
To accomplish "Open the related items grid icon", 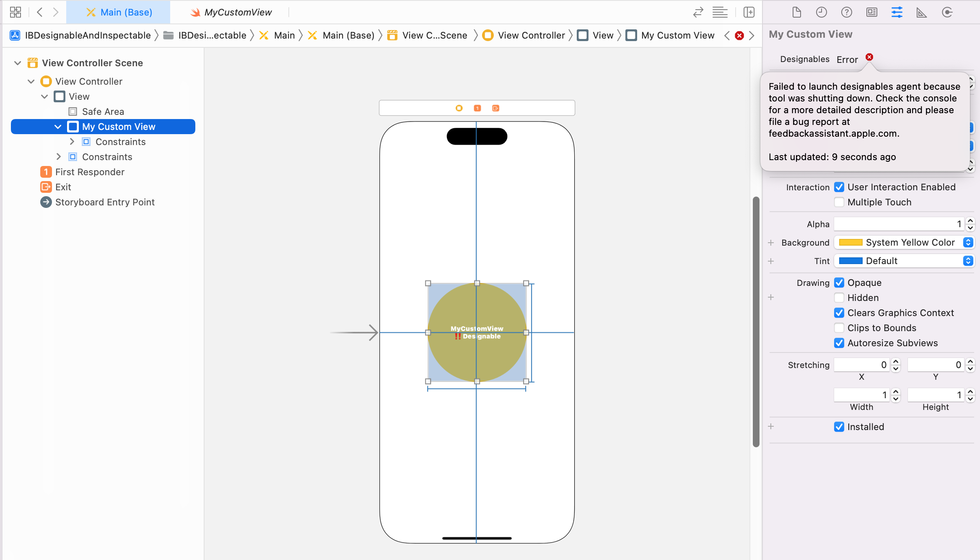I will pos(15,12).
